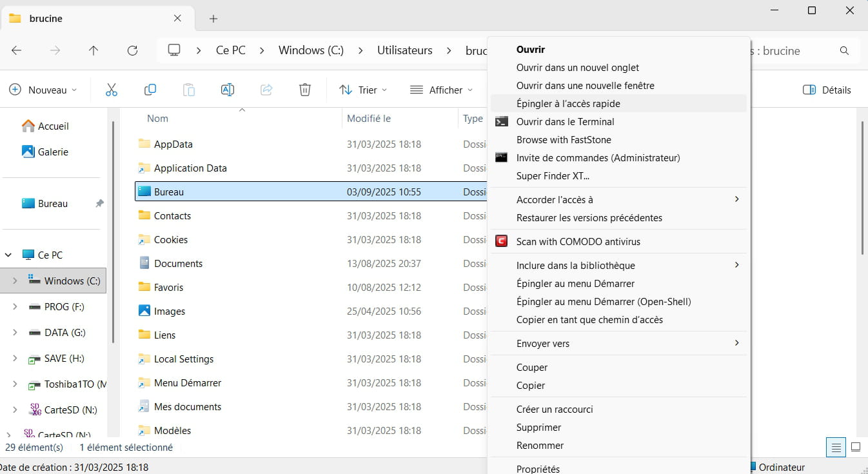
Task: Click the search magnifier icon
Action: (x=844, y=50)
